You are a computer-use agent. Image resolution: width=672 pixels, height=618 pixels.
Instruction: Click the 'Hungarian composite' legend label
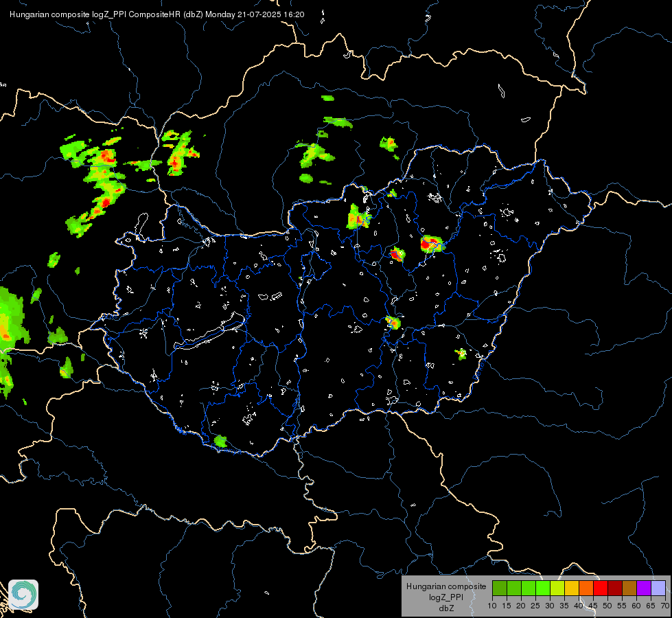446,586
